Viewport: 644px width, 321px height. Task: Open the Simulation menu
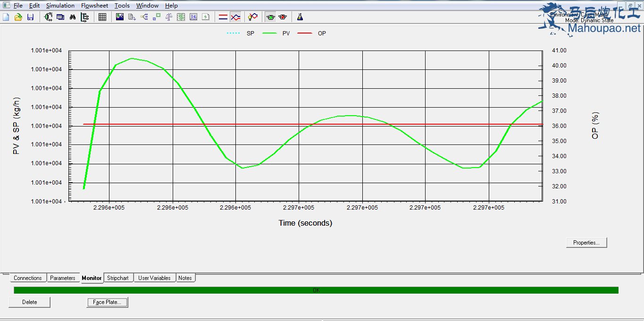pos(60,6)
